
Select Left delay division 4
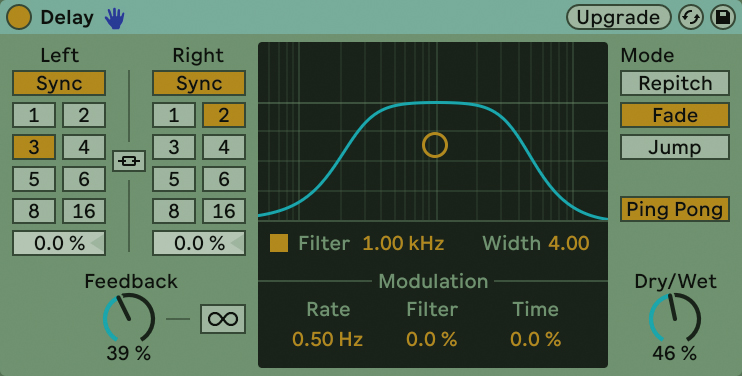coord(84,147)
